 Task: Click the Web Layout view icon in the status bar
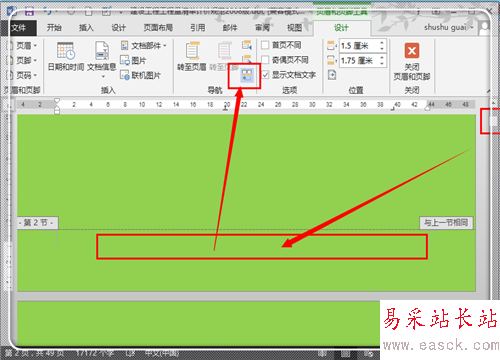(x=368, y=353)
